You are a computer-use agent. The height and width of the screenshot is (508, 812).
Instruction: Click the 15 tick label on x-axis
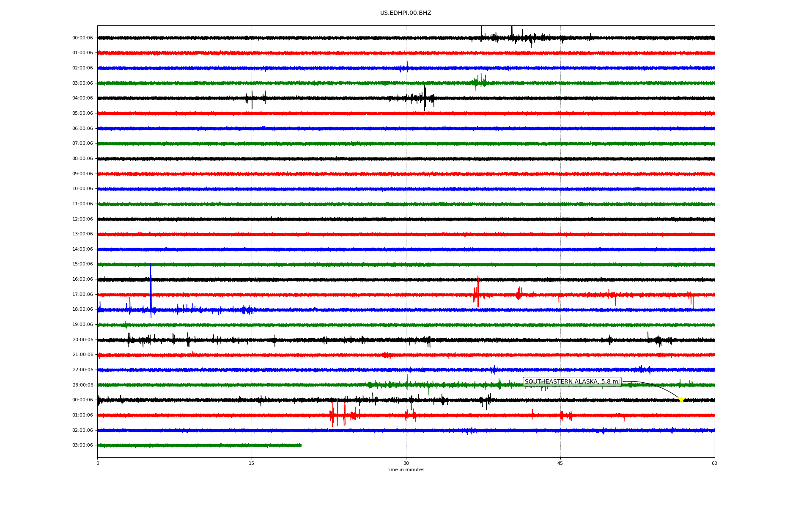pyautogui.click(x=252, y=463)
